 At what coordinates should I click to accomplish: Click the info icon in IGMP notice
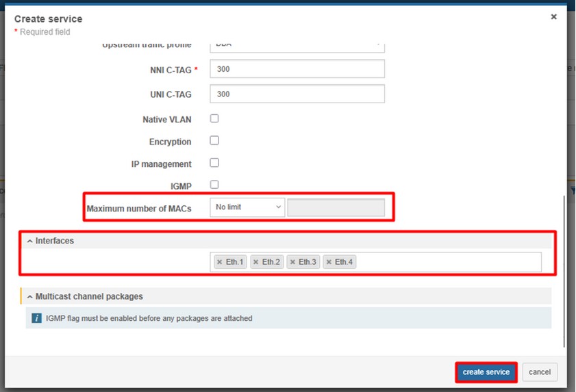(37, 318)
